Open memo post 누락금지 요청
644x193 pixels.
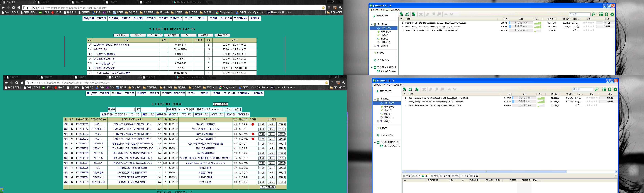click(101, 50)
